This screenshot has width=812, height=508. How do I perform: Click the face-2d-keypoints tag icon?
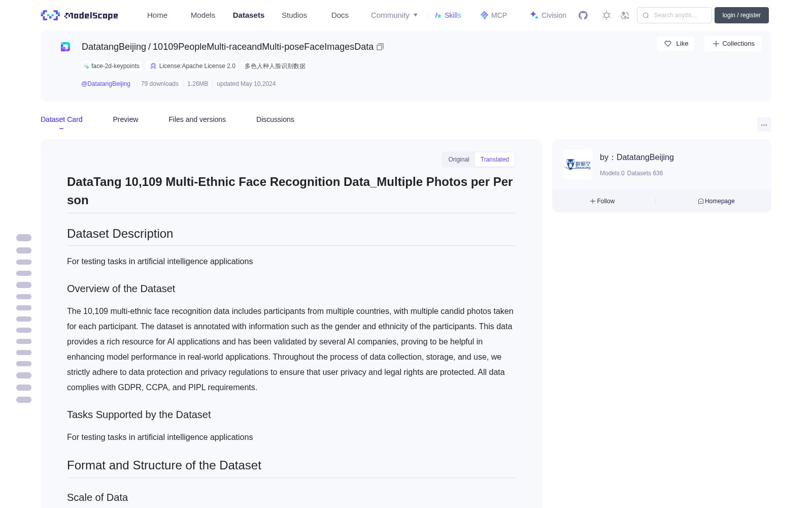tap(86, 66)
